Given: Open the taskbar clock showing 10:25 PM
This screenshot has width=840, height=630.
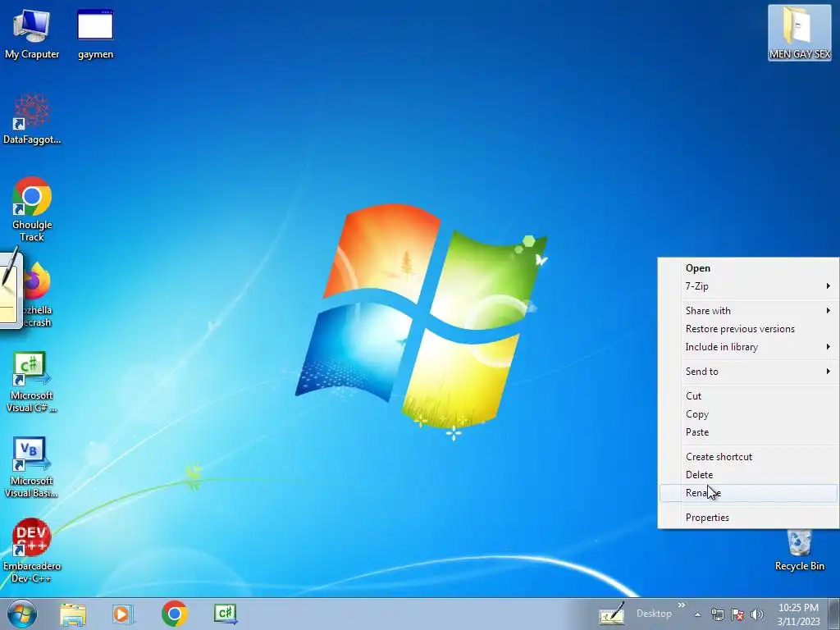Looking at the screenshot, I should 798,614.
